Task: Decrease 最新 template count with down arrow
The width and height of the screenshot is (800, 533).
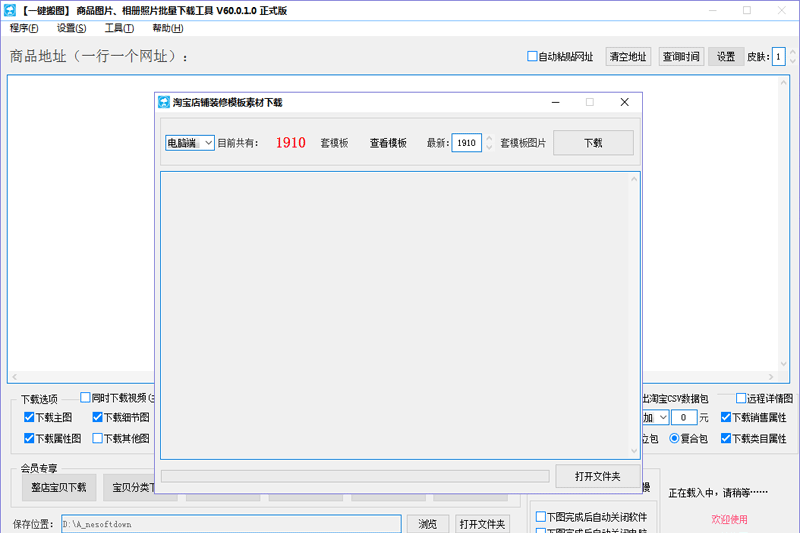Action: click(x=489, y=147)
